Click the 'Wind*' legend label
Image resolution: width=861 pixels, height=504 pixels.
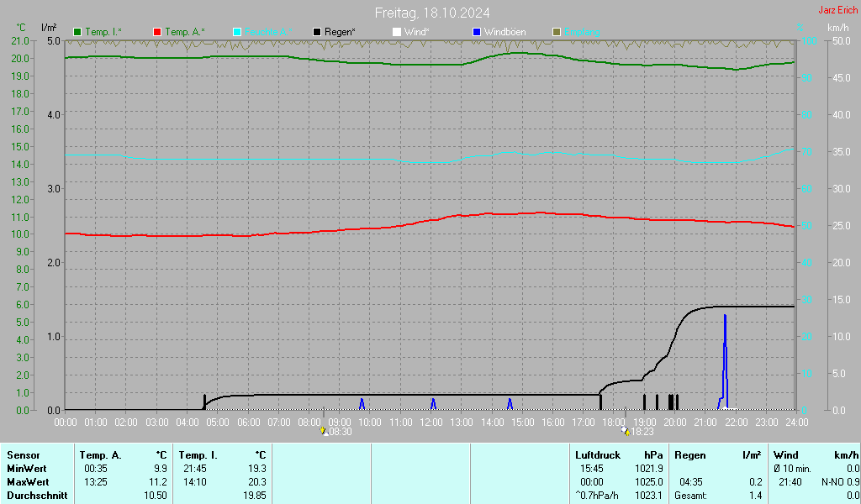click(417, 33)
